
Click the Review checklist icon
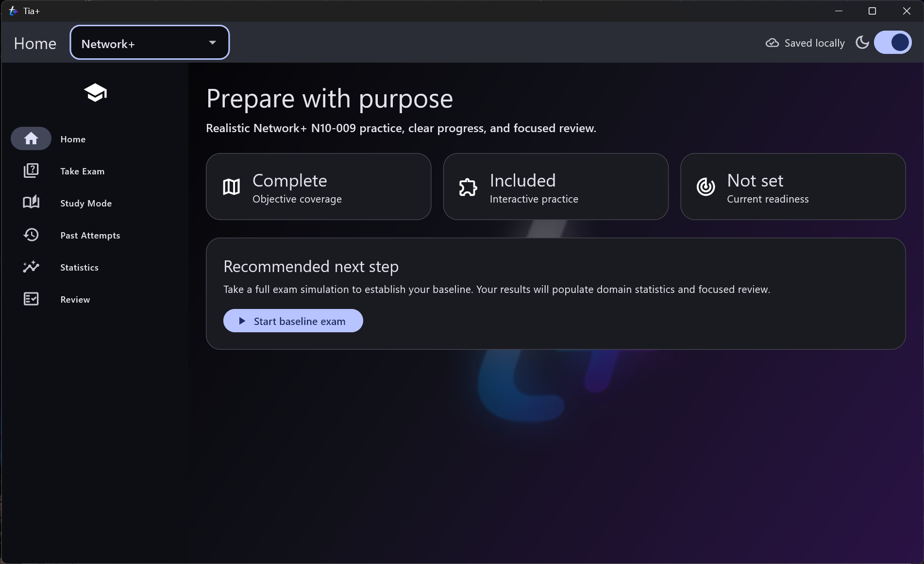31,299
